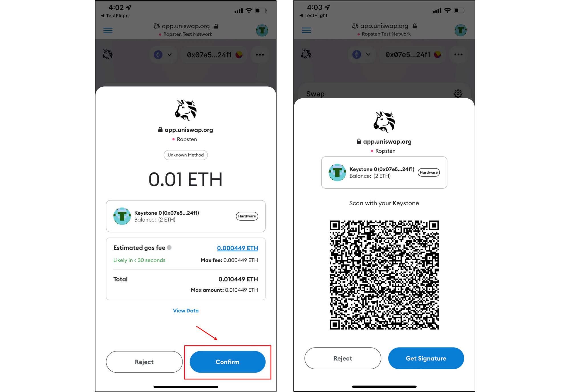The width and height of the screenshot is (584, 392).
Task: Reject on the Keystone QR screen
Action: pos(342,358)
